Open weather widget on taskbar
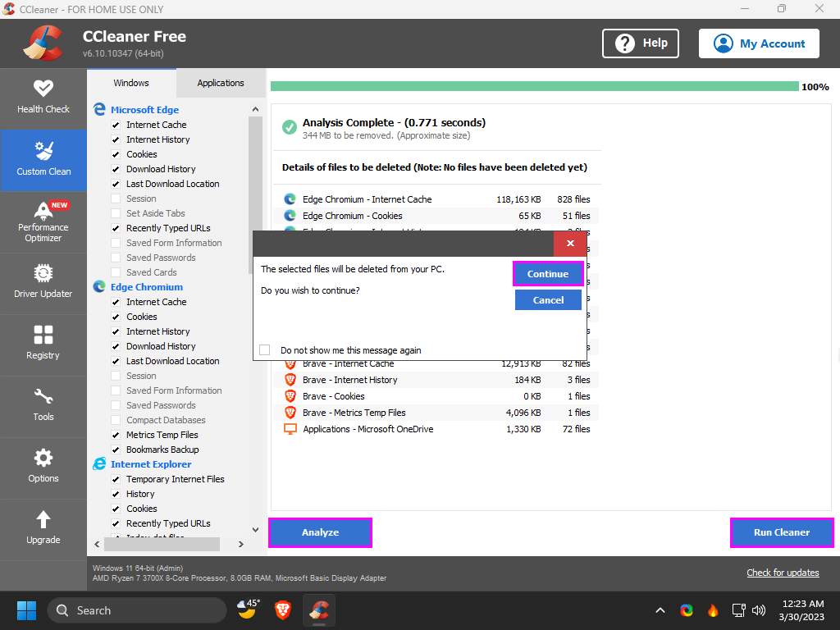 pos(248,609)
